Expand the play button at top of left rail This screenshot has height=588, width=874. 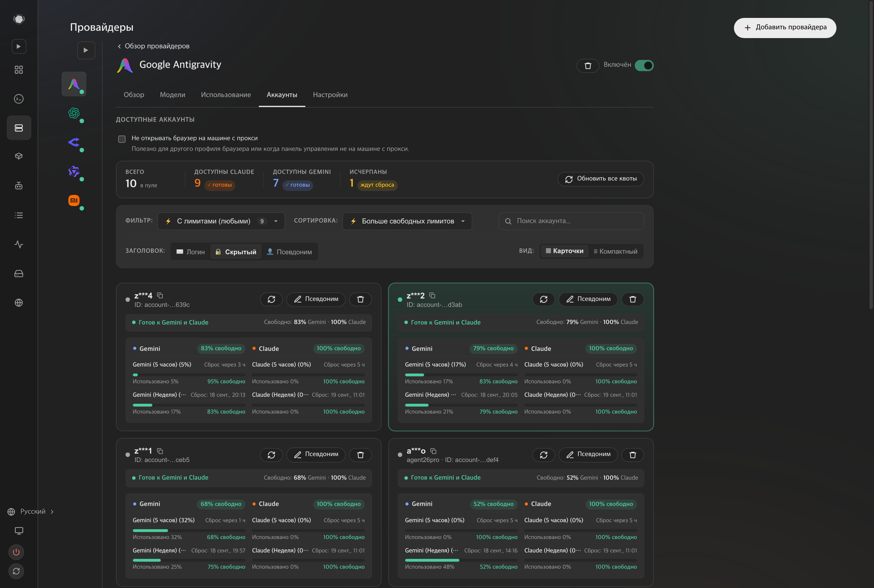click(x=19, y=46)
